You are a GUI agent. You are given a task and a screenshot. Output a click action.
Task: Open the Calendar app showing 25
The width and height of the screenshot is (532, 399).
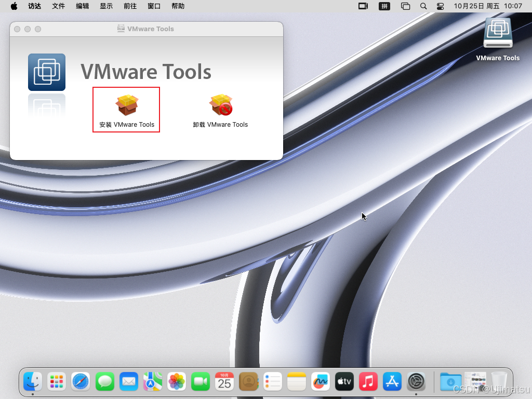pos(224,381)
